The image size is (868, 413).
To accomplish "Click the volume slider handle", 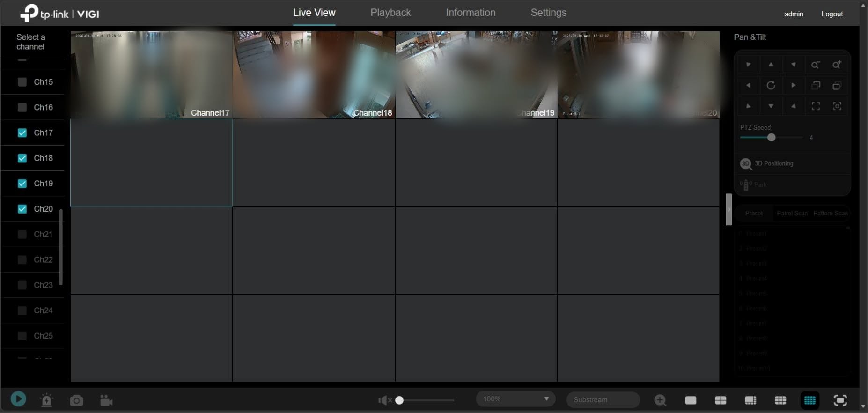I will (399, 400).
